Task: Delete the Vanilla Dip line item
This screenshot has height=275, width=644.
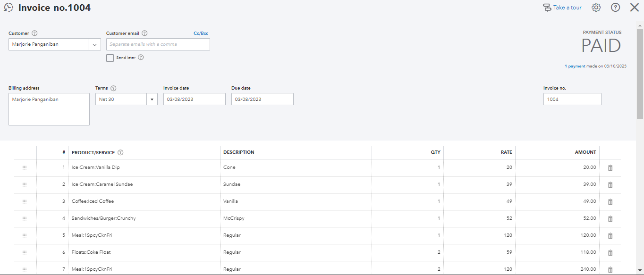Action: (610, 168)
